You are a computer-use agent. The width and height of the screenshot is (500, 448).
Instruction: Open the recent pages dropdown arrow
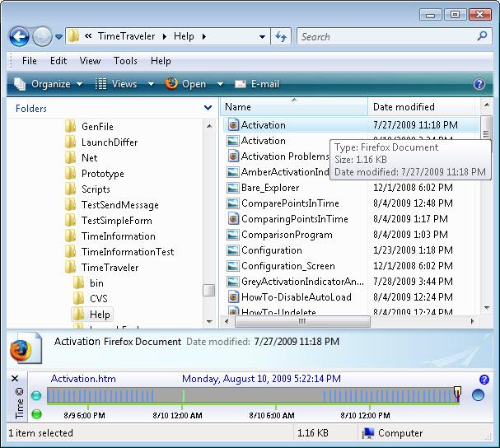coord(58,37)
